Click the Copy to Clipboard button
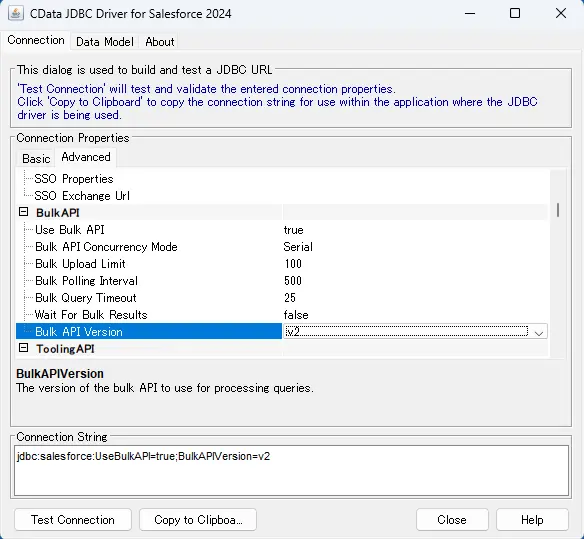 [x=198, y=520]
